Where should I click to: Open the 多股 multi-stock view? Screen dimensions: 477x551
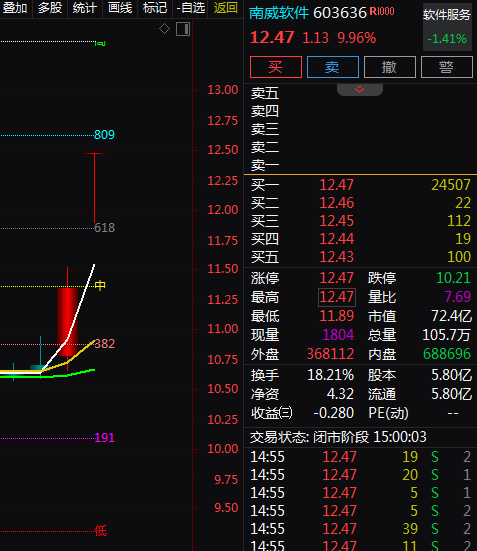click(x=50, y=8)
